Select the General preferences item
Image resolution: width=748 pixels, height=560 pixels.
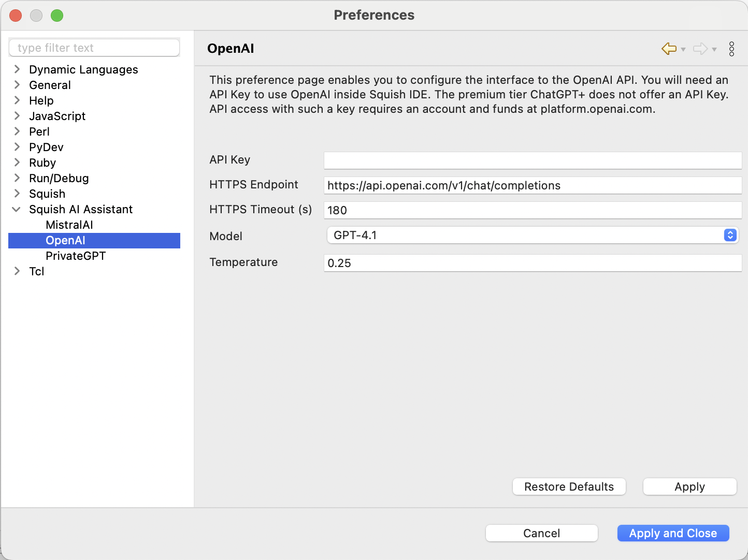[x=50, y=85]
